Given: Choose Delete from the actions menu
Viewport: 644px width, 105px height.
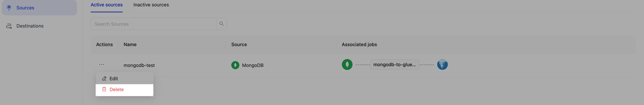Looking at the screenshot, I should (x=117, y=89).
